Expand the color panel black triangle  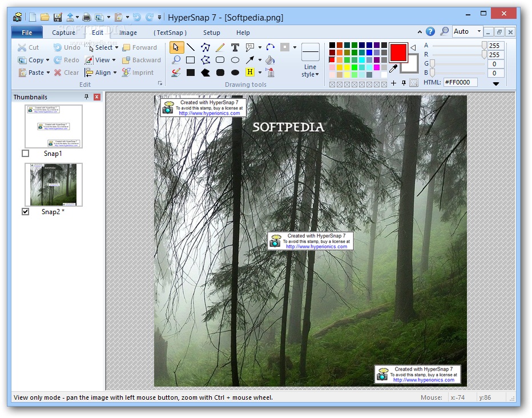click(x=496, y=84)
